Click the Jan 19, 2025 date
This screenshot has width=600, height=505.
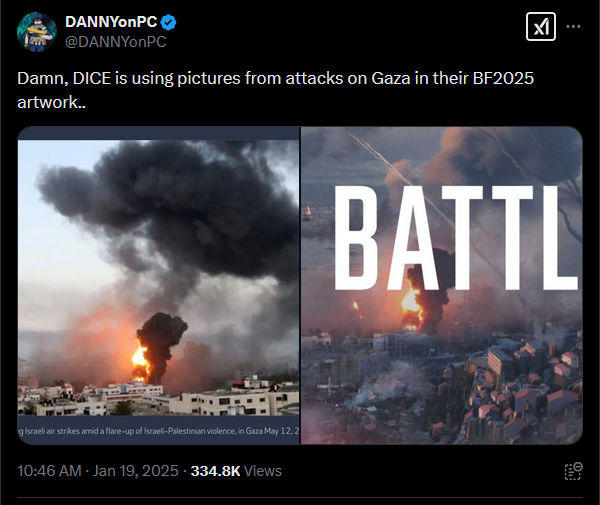(x=135, y=471)
